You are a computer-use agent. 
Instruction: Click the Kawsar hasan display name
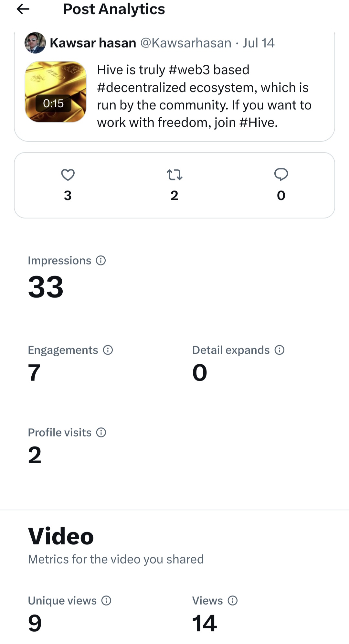click(93, 43)
